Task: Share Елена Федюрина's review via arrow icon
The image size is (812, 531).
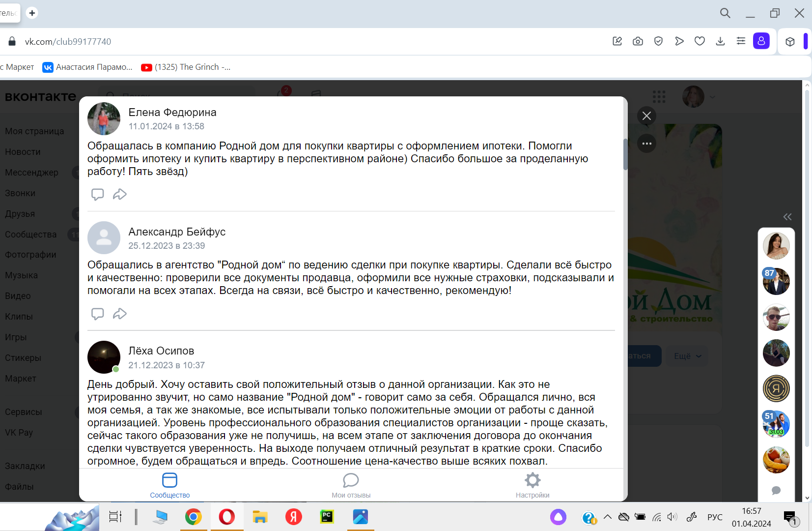Action: pyautogui.click(x=120, y=194)
